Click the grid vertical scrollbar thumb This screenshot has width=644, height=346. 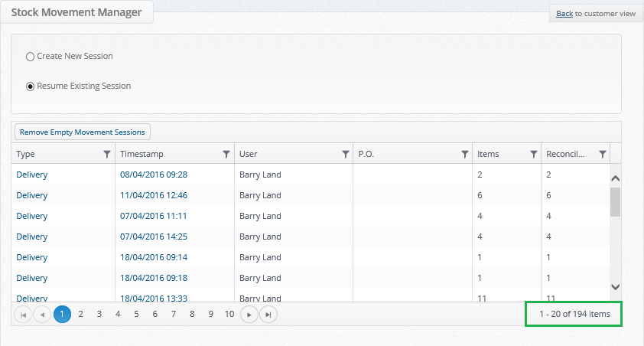click(615, 202)
